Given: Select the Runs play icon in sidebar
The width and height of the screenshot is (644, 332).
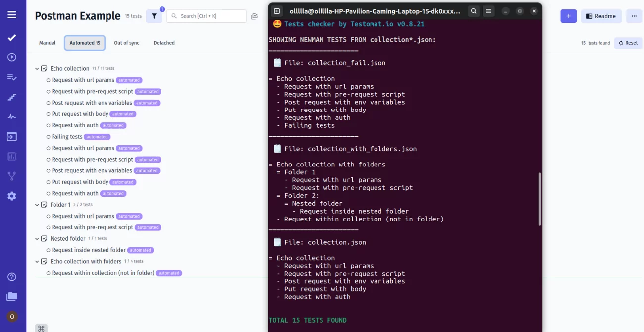Looking at the screenshot, I should pos(12,56).
